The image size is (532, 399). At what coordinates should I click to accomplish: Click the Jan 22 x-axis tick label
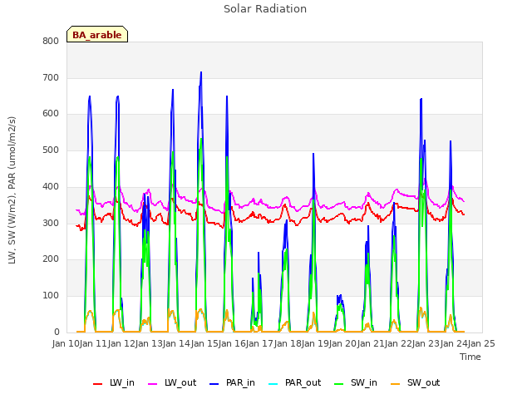point(398,343)
